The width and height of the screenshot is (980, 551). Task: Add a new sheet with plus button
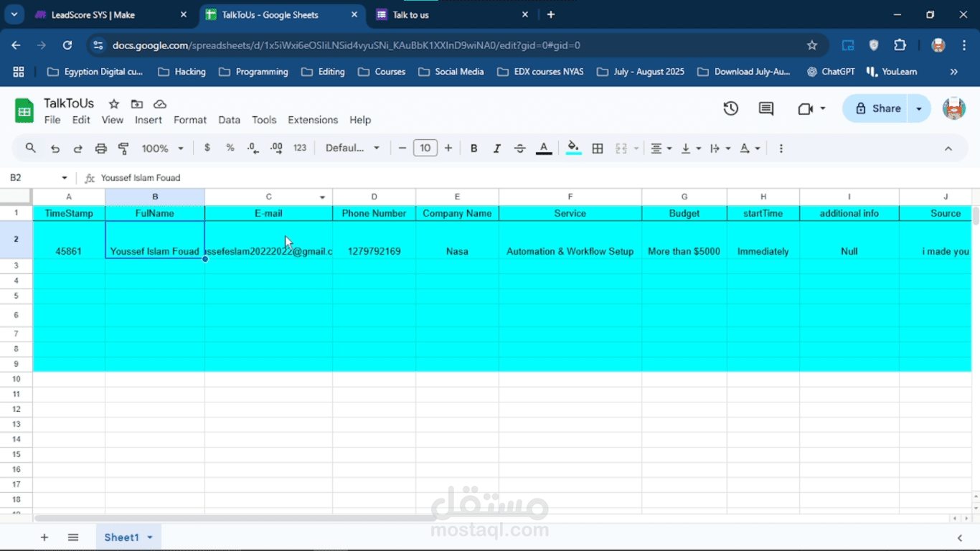44,537
